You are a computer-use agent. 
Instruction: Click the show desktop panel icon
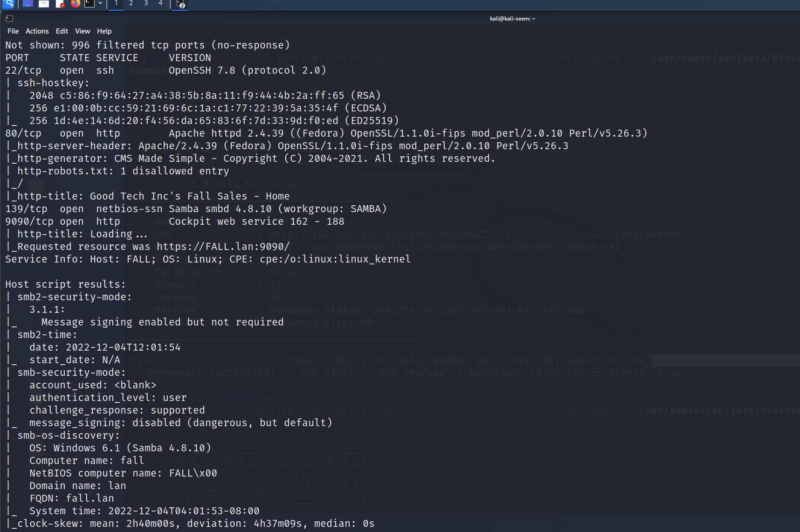(28, 4)
